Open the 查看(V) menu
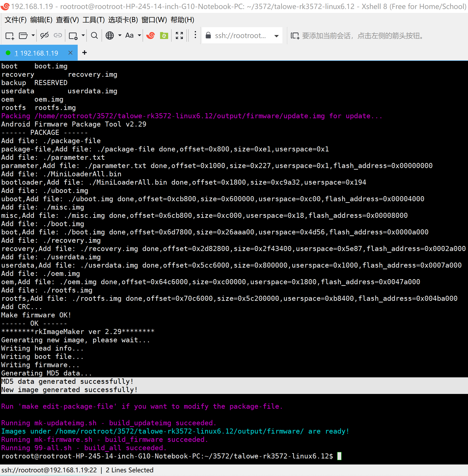The width and height of the screenshot is (468, 476). pos(67,20)
